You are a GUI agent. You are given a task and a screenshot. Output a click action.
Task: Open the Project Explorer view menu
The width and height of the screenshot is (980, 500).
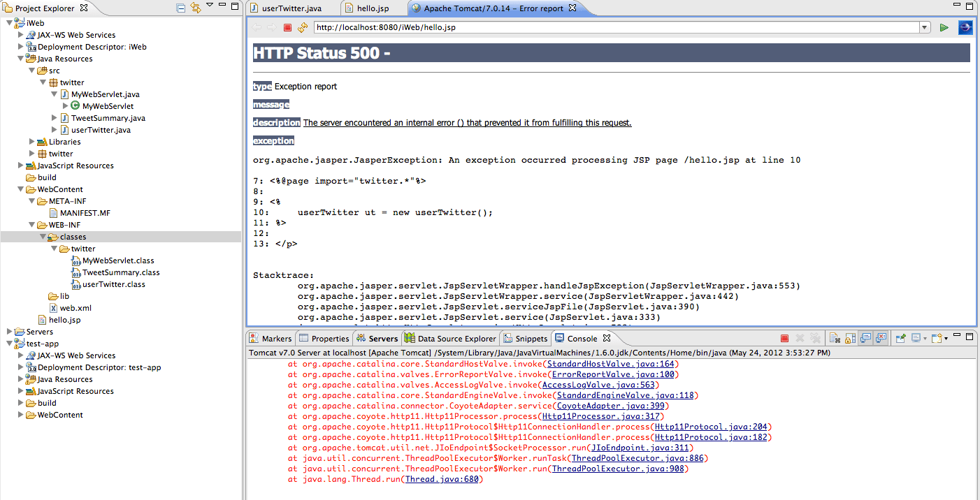(x=210, y=8)
